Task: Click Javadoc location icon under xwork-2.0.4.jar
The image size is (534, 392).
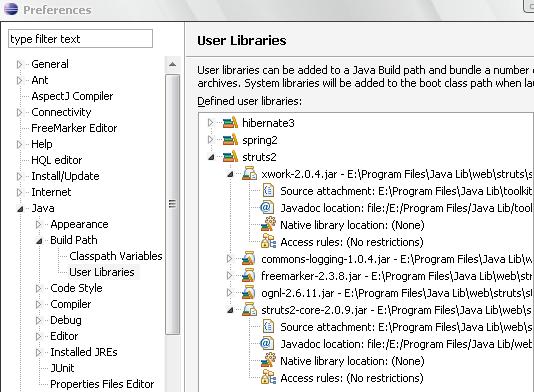Action: (267, 208)
